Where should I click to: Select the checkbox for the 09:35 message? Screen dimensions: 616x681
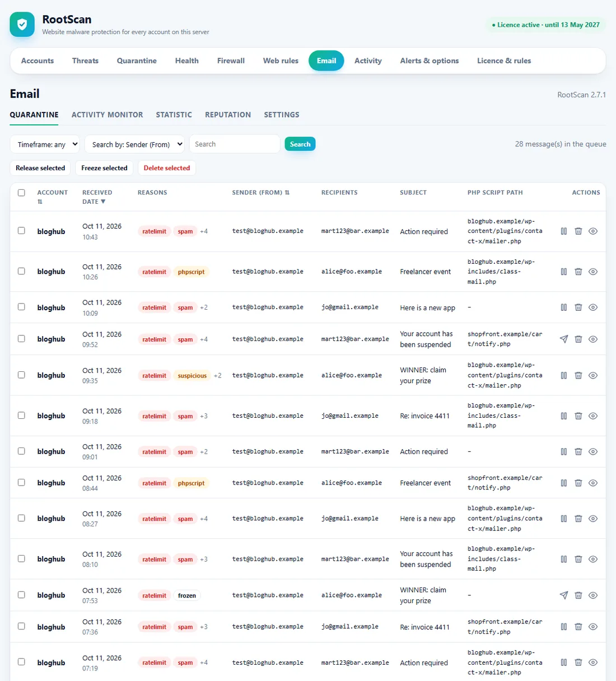tap(21, 375)
